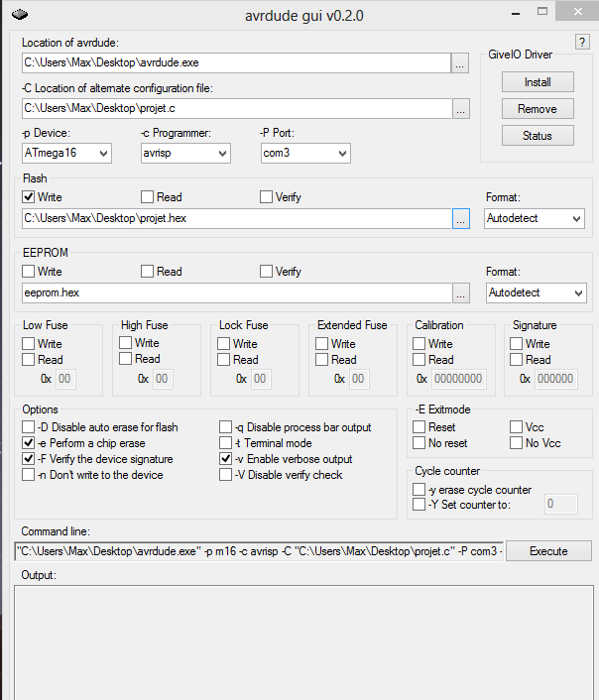Enable Disable auto erase for flash

[x=29, y=427]
